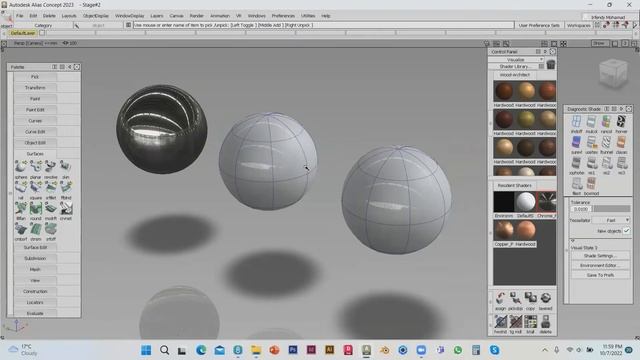Click the vis1 diagnostic shade icon
This screenshot has width=640, height=360.
click(591, 163)
